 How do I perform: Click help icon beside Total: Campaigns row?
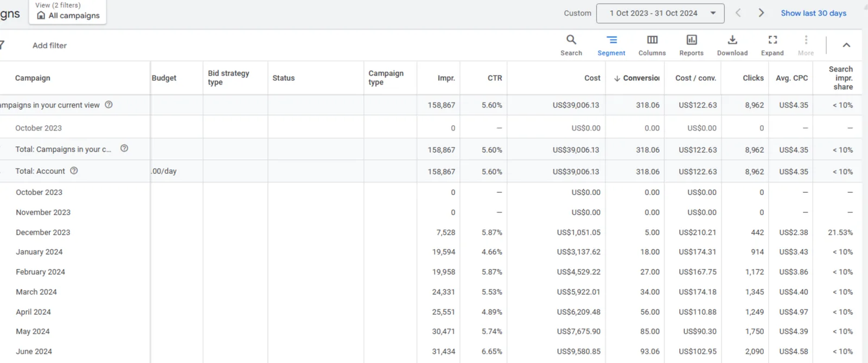[124, 148]
